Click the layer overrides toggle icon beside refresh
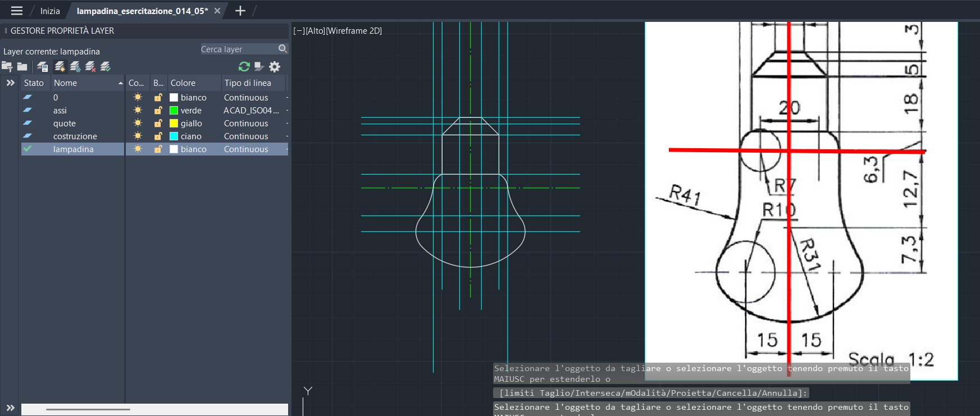The width and height of the screenshot is (980, 416). coord(259,67)
